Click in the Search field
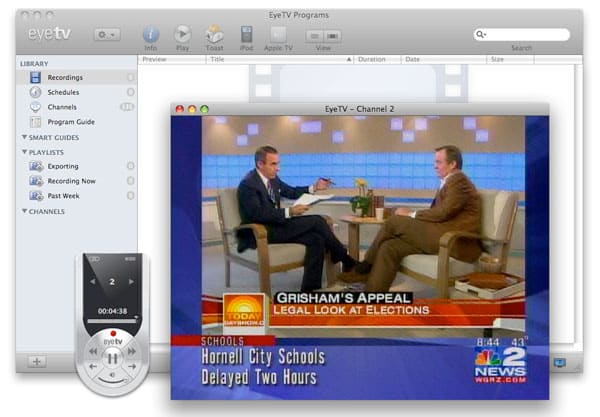Image resolution: width=600 pixels, height=417 pixels. 525,34
